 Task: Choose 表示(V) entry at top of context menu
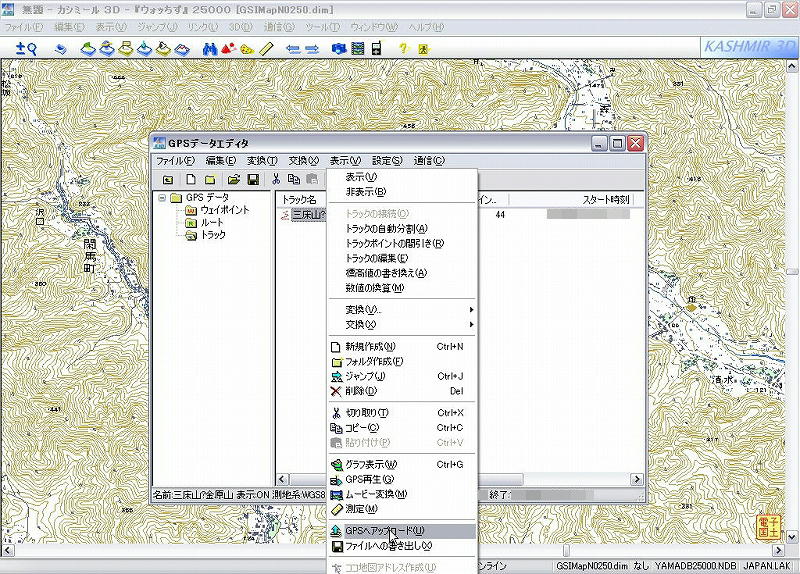(403, 177)
